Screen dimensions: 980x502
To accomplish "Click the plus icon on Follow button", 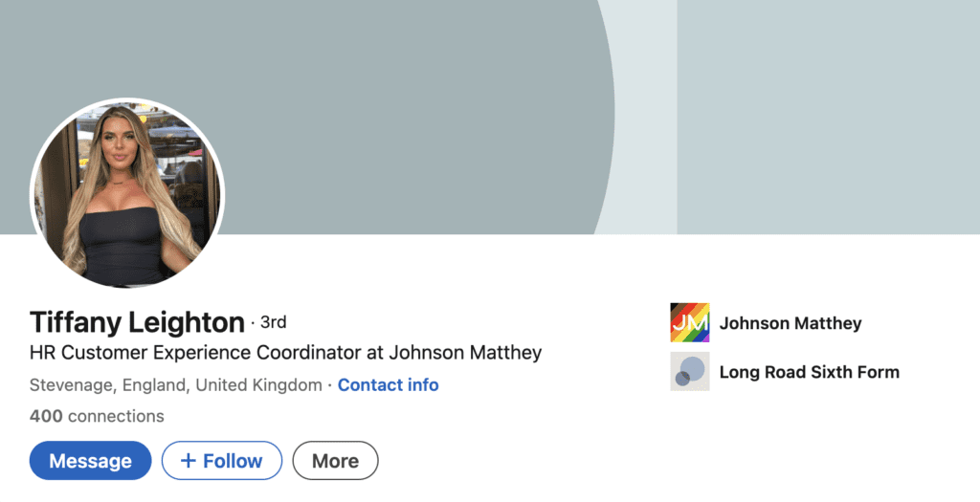I will tap(188, 461).
